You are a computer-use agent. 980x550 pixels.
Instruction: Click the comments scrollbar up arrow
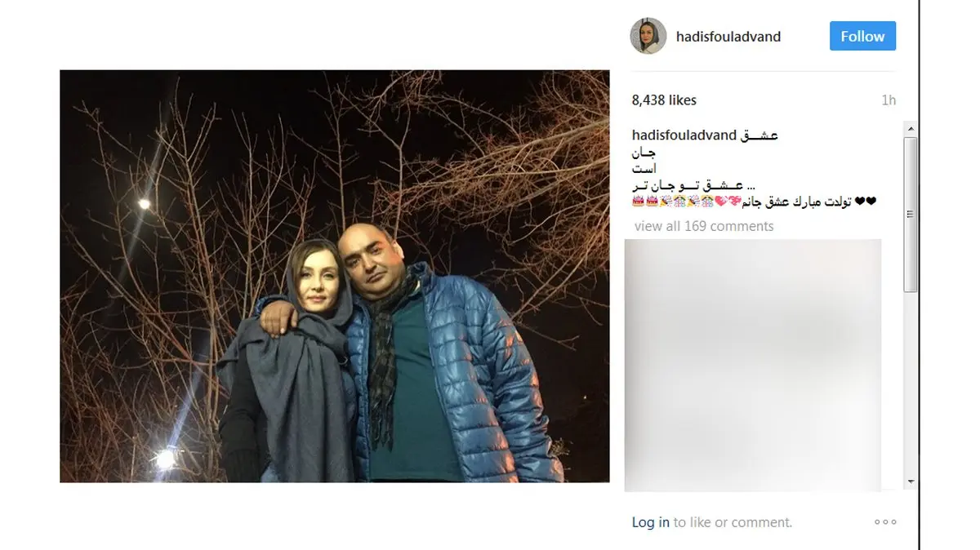pyautogui.click(x=911, y=129)
